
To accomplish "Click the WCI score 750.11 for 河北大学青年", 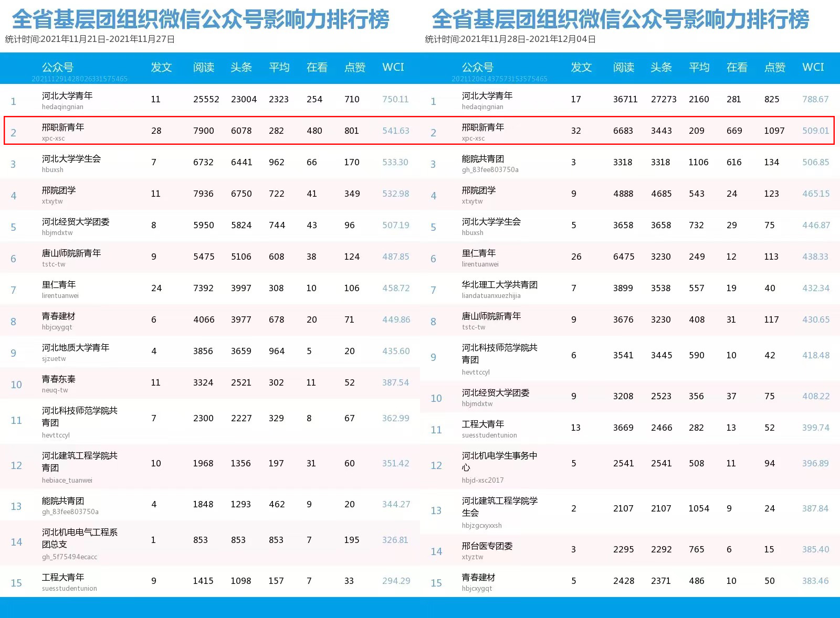I will point(395,99).
